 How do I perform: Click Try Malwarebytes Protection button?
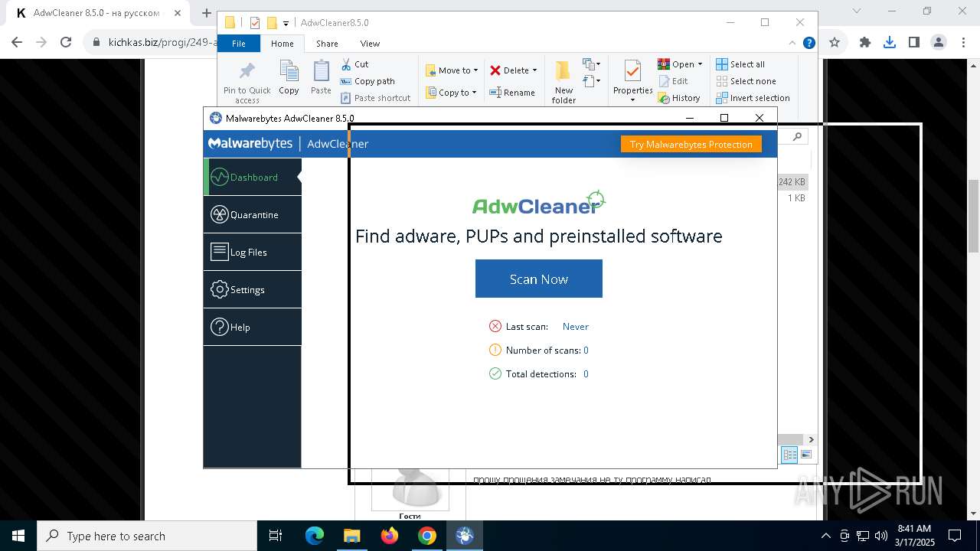click(691, 144)
